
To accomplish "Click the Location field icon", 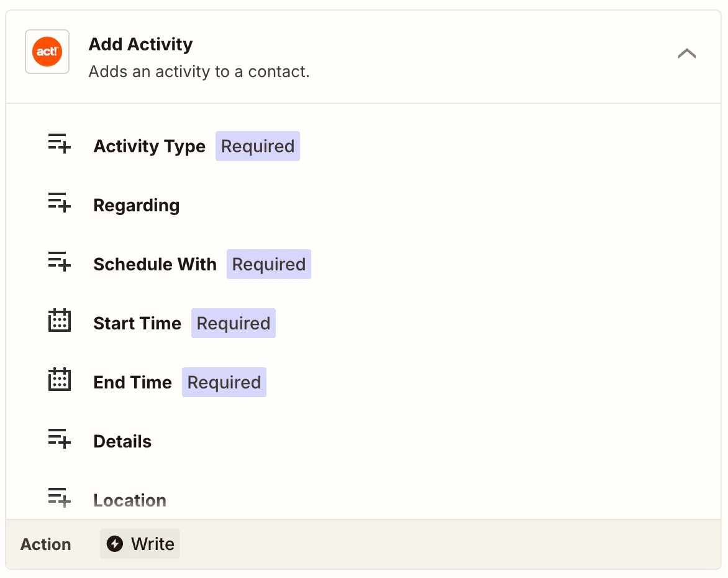I will click(x=60, y=498).
